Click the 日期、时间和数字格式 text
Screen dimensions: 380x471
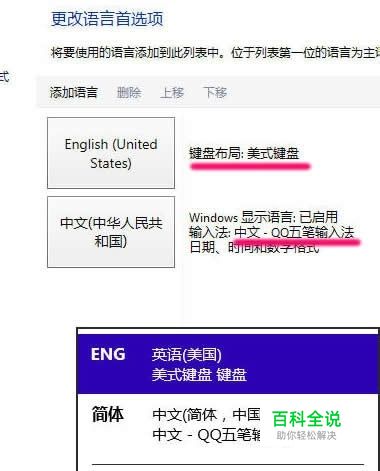254,247
